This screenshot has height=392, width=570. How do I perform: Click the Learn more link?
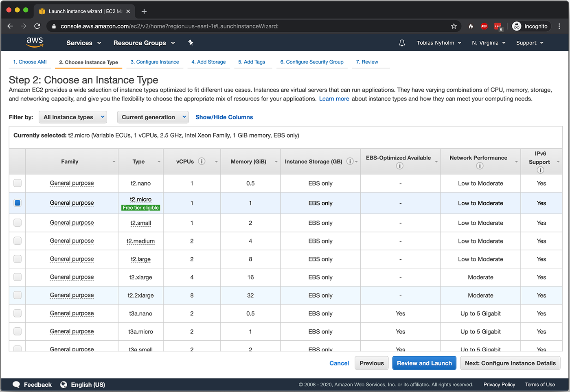(x=334, y=99)
